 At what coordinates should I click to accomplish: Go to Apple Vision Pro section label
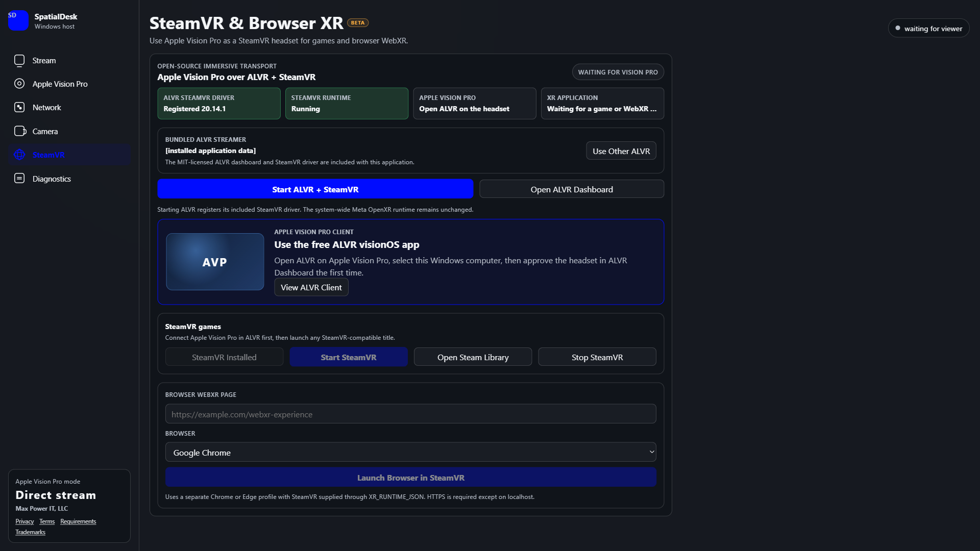(x=60, y=84)
